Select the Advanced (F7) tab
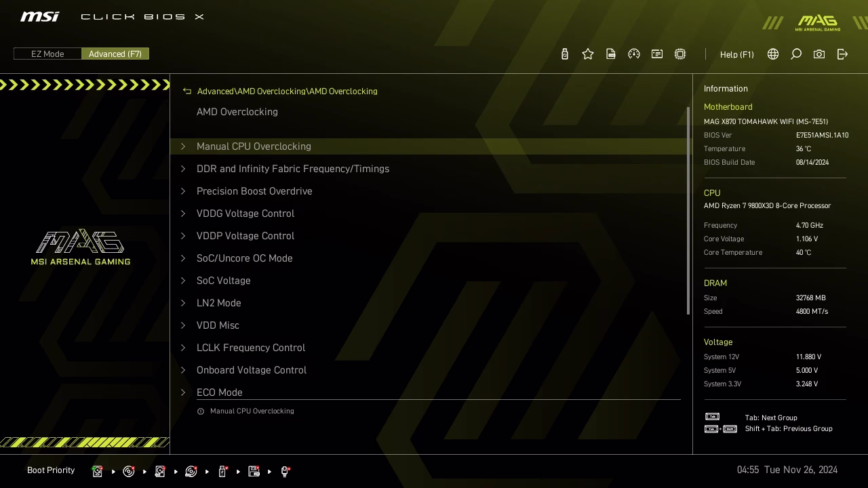868x488 pixels. point(115,54)
